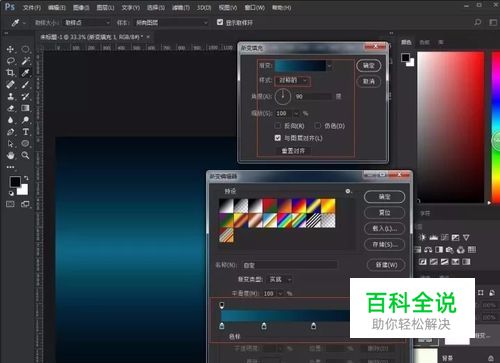This screenshot has width=500, height=363.
Task: Click the Color Balance adjustment icon
Action: [x=428, y=250]
